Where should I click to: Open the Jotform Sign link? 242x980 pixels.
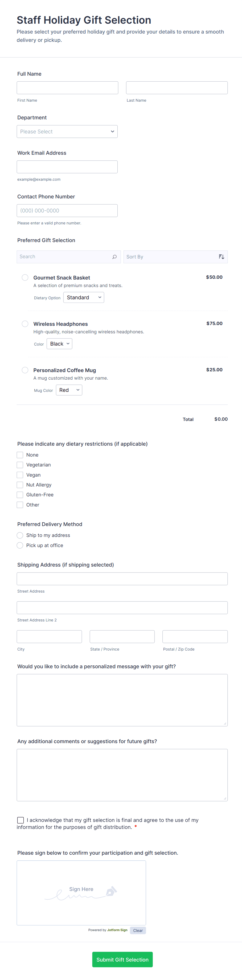117,930
